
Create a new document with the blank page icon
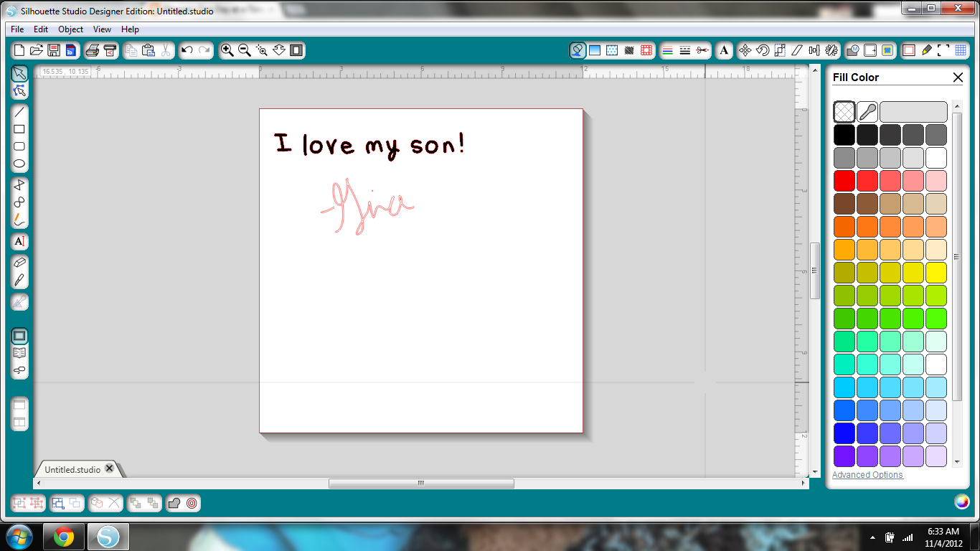[x=19, y=50]
